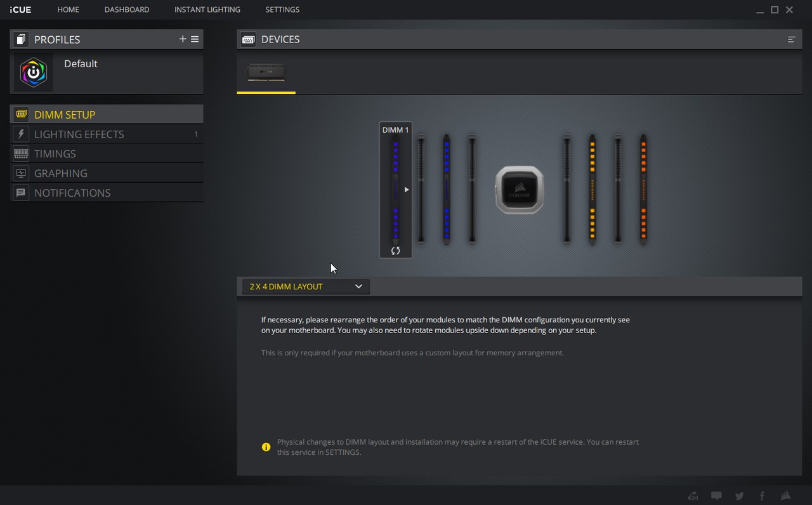The width and height of the screenshot is (812, 505).
Task: Switch to GRAPHING section
Action: coord(107,173)
